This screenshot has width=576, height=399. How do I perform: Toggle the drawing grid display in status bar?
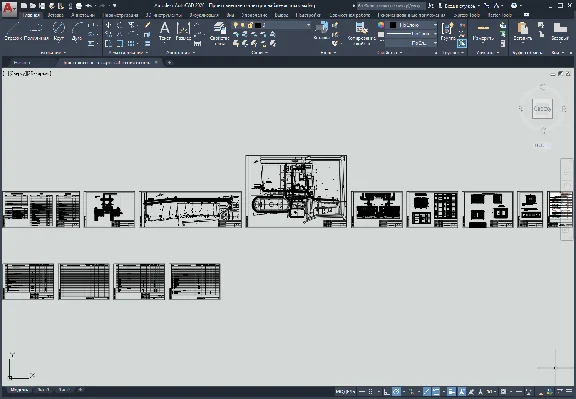coord(362,392)
